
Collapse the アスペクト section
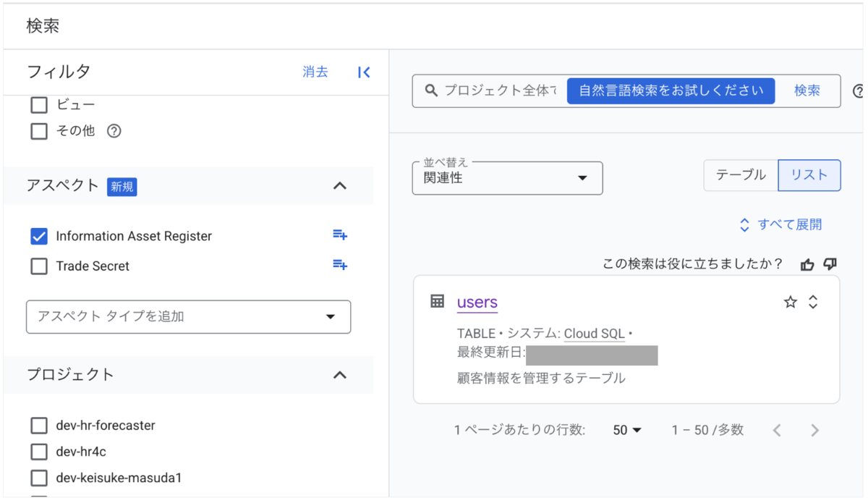pos(339,186)
